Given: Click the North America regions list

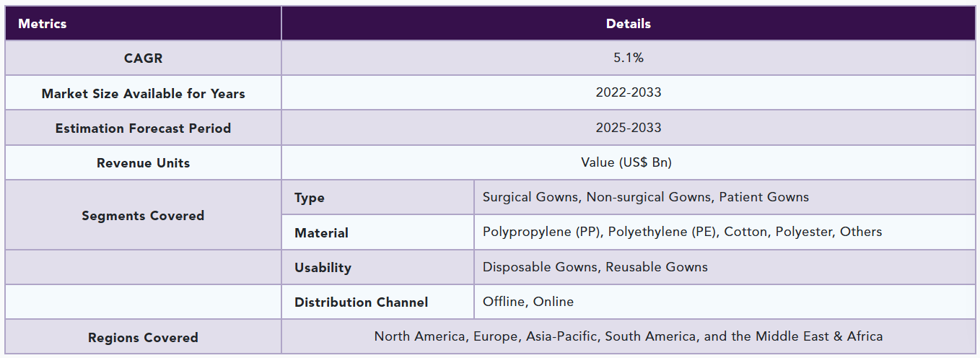Looking at the screenshot, I should click(628, 336).
